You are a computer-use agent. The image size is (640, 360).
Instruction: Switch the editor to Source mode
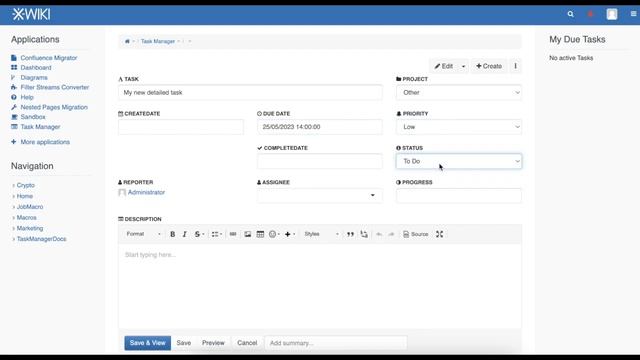pos(416,234)
